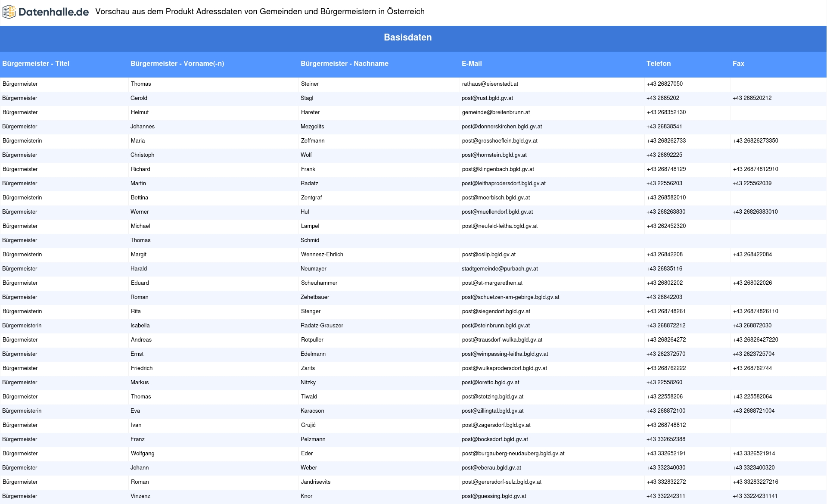Screen dimensions: 827x504
Task: Select the Wennesz-Ehrlich surname cell
Action: pyautogui.click(x=322, y=255)
